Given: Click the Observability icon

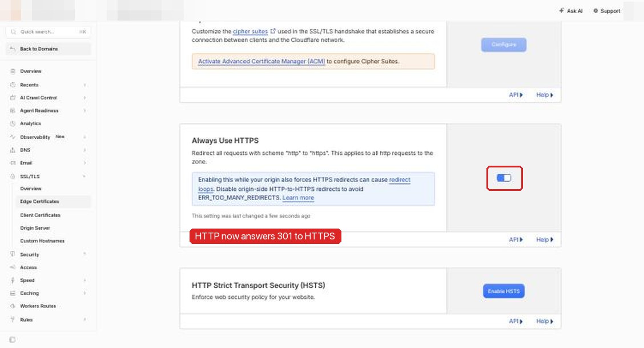Looking at the screenshot, I should 13,137.
